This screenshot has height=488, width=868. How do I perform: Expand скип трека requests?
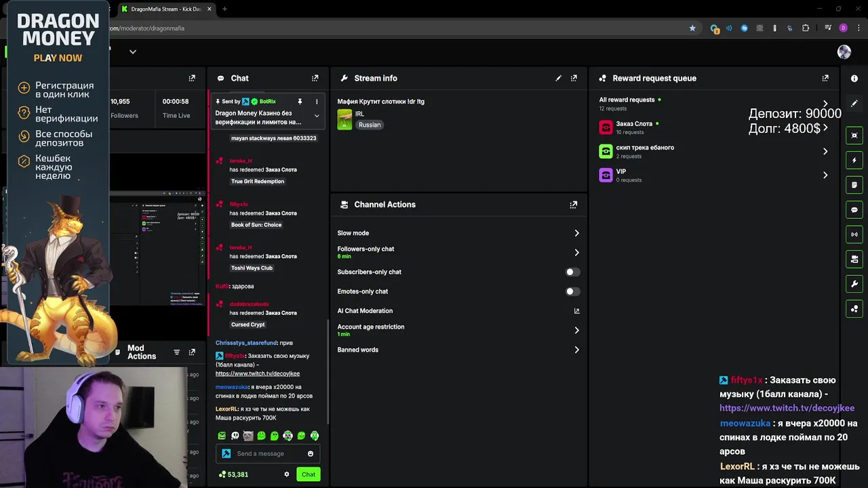coord(825,152)
